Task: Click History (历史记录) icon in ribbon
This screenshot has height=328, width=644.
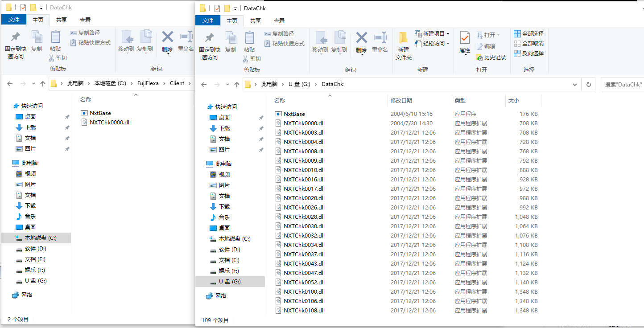Action: 491,57
